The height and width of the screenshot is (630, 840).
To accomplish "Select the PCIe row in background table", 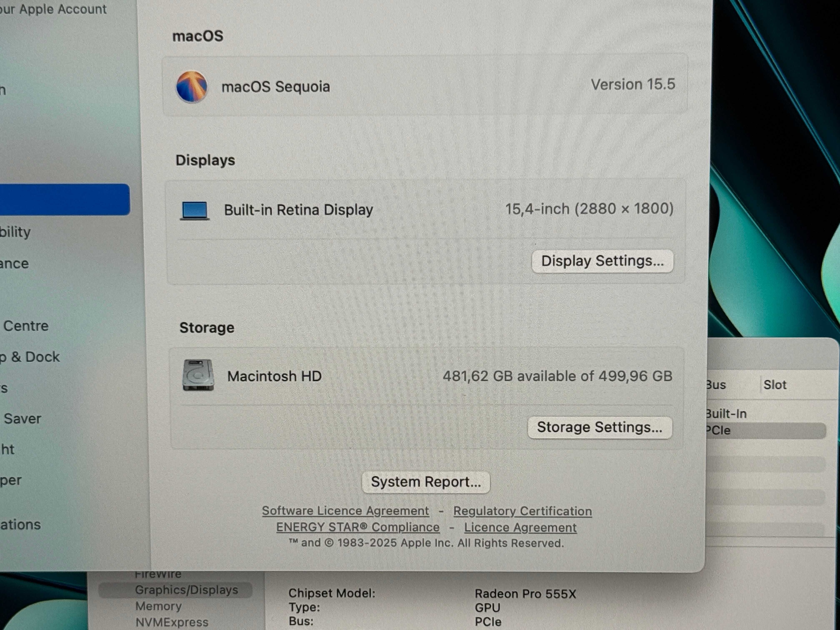I will click(766, 431).
